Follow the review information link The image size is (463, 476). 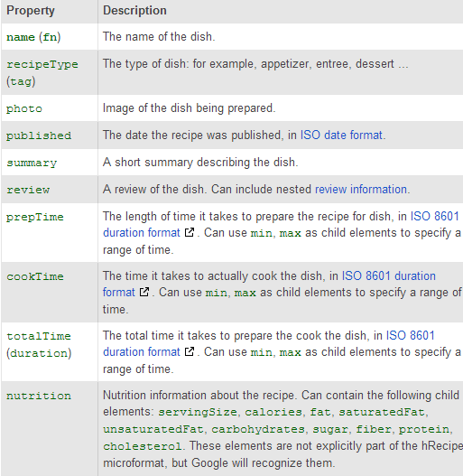pyautogui.click(x=361, y=189)
